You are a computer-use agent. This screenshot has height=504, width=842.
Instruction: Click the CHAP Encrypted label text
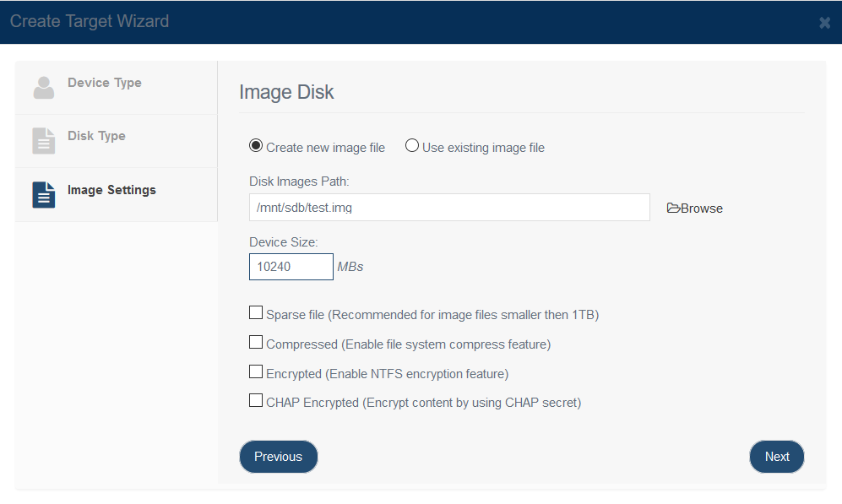424,403
